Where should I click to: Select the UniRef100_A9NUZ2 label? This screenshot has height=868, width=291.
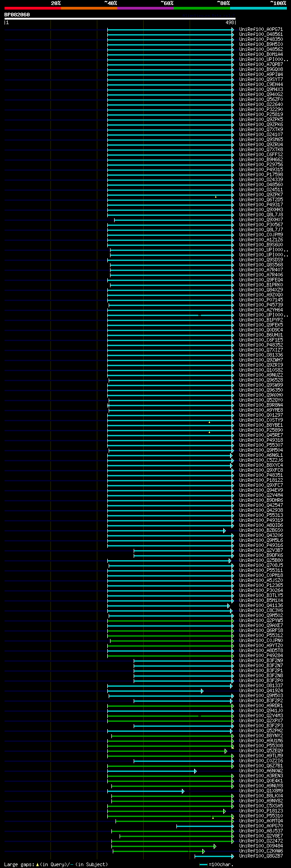coord(261,375)
